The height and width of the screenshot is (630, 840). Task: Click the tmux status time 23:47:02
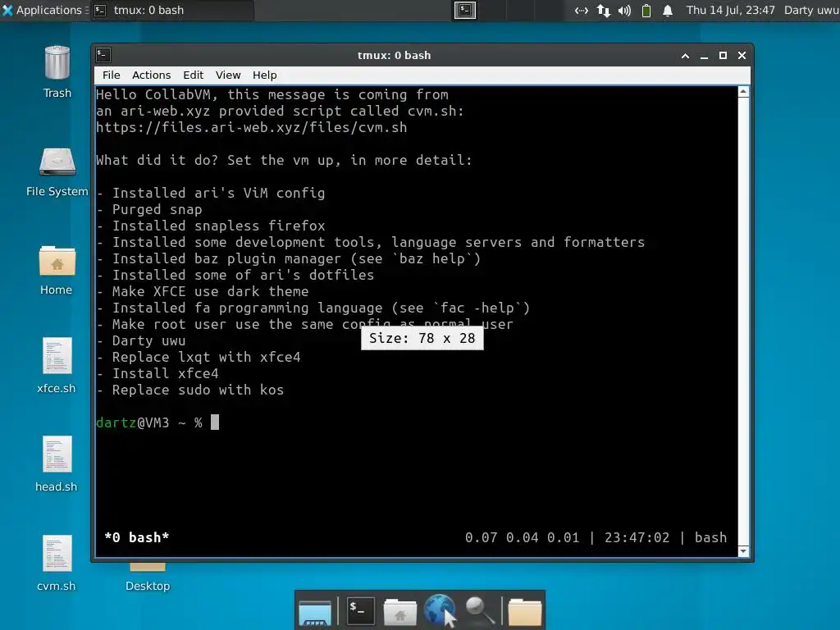(x=637, y=537)
